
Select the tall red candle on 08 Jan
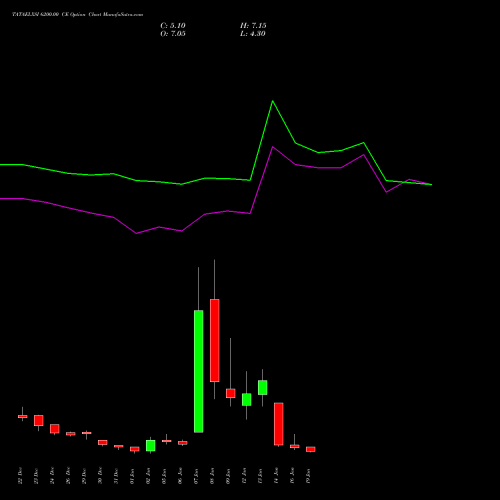click(x=215, y=340)
